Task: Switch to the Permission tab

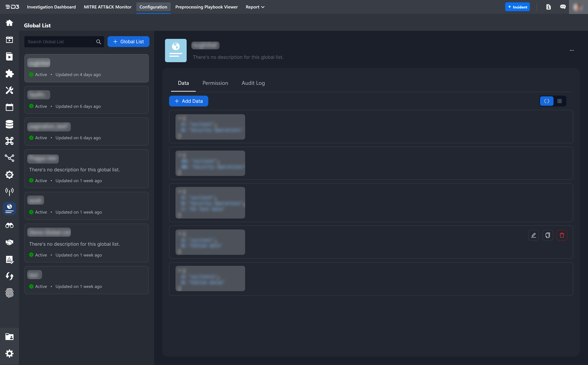Action: tap(215, 83)
